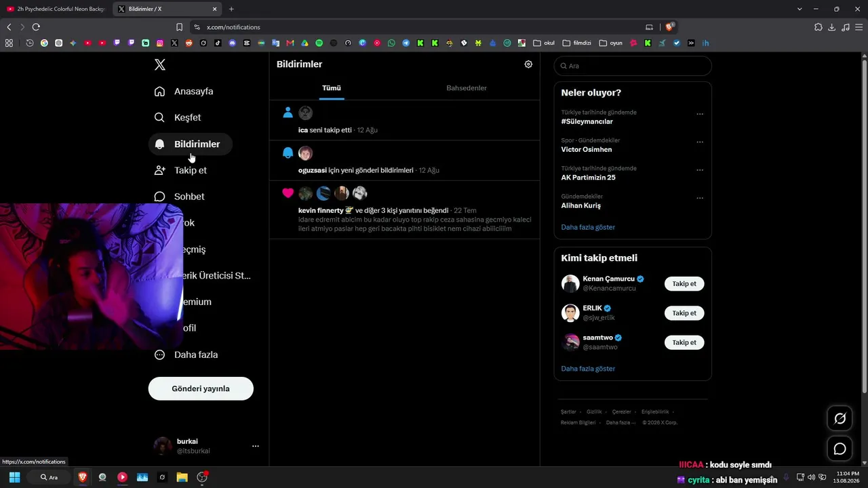868x488 pixels.
Task: Click Daha fazla göster under Kimi takip etmeli
Action: [x=588, y=369]
